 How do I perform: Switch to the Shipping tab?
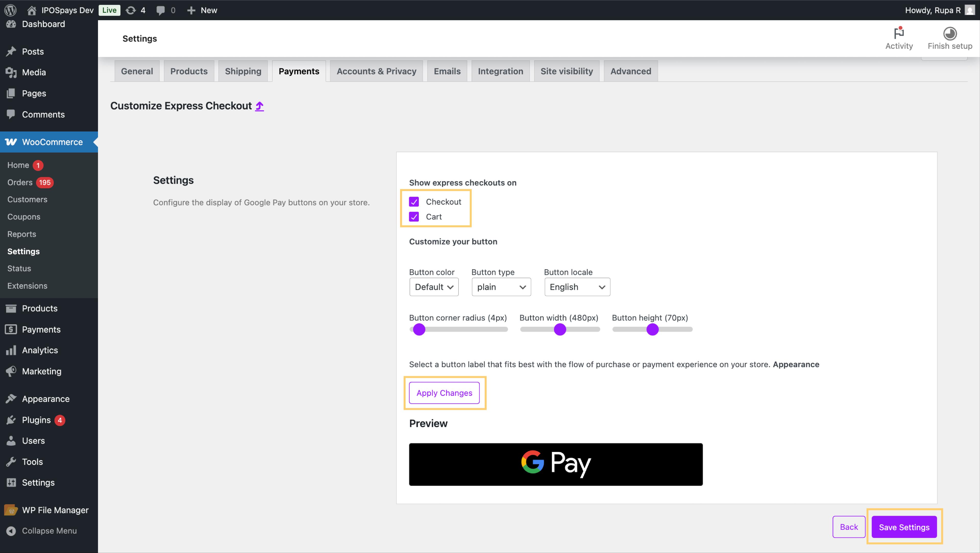click(243, 71)
